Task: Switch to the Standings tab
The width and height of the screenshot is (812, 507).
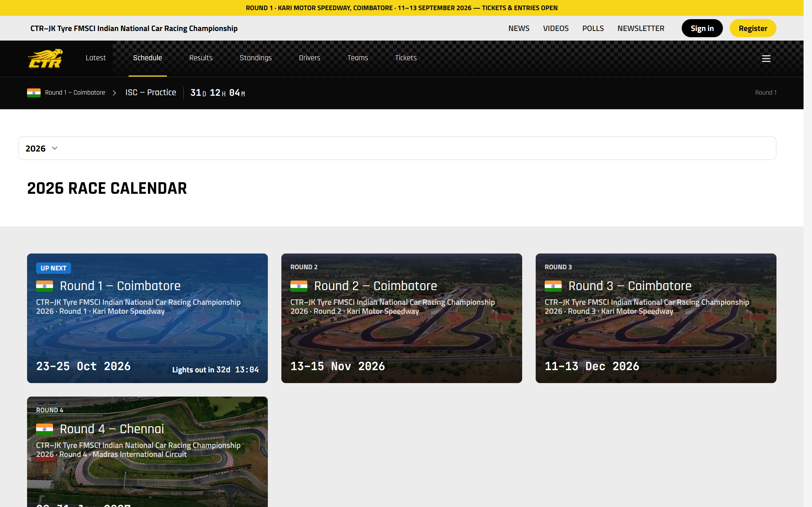Action: point(256,58)
